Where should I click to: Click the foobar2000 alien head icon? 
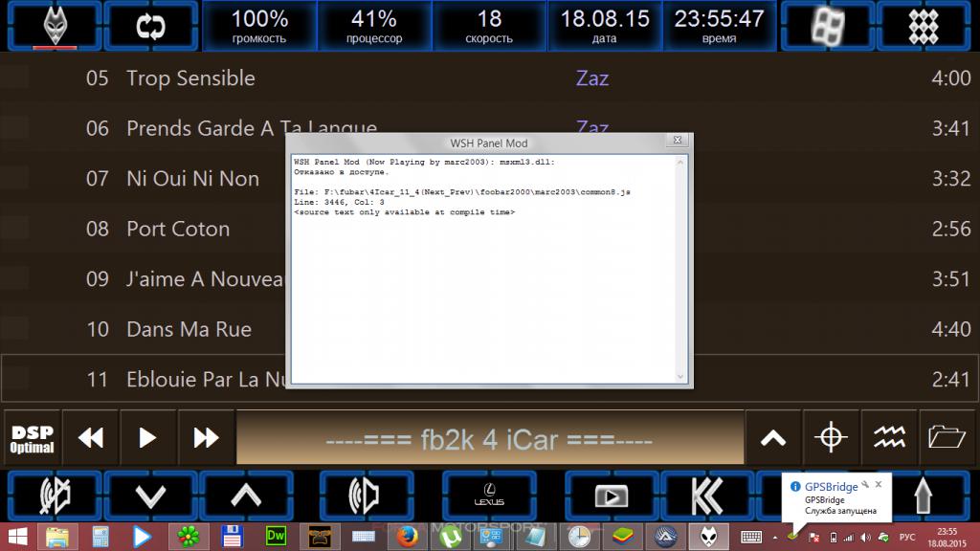(x=54, y=26)
